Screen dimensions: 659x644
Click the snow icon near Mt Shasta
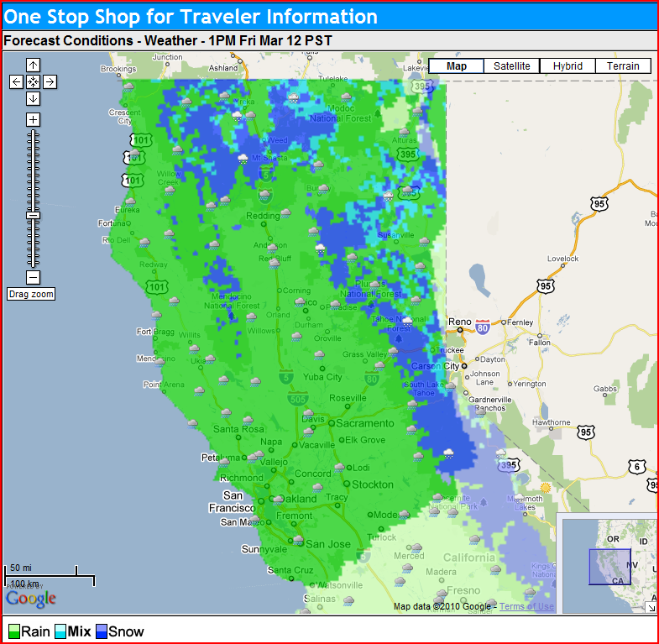(x=243, y=158)
